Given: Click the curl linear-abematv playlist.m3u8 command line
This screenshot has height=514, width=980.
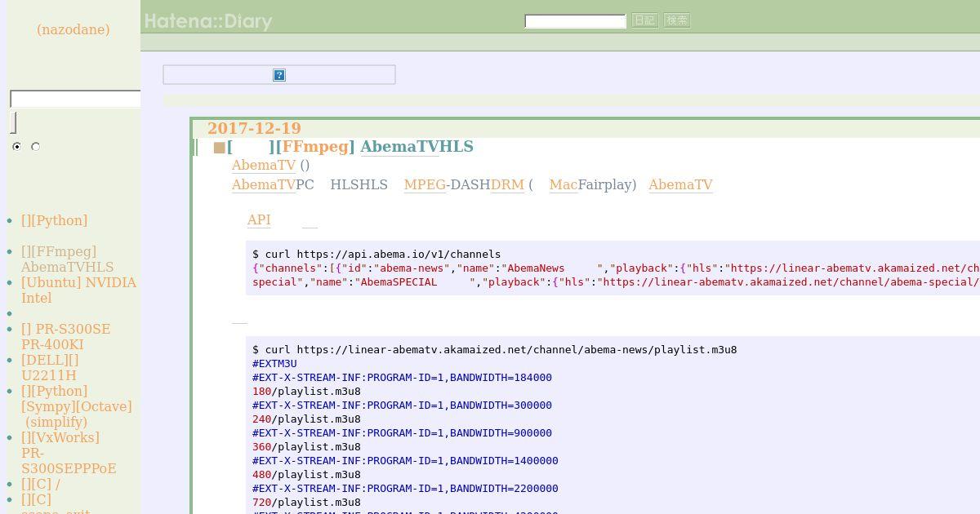Looking at the screenshot, I should point(495,349).
